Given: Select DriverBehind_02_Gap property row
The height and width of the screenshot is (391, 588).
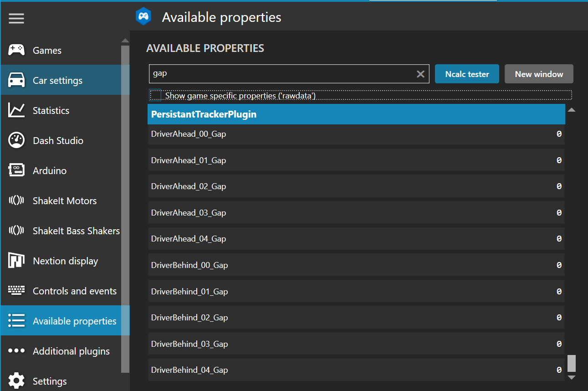Looking at the screenshot, I should coord(356,318).
